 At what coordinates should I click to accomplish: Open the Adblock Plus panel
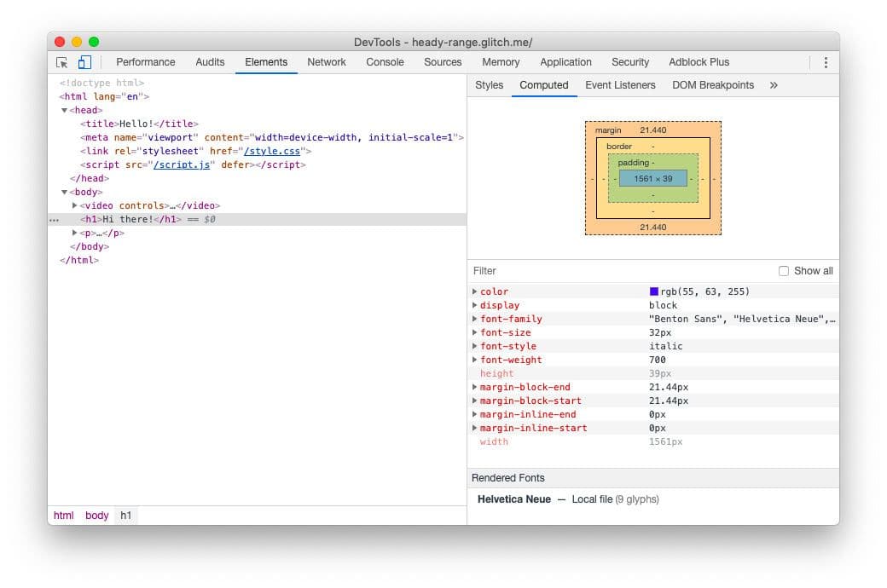click(x=699, y=62)
